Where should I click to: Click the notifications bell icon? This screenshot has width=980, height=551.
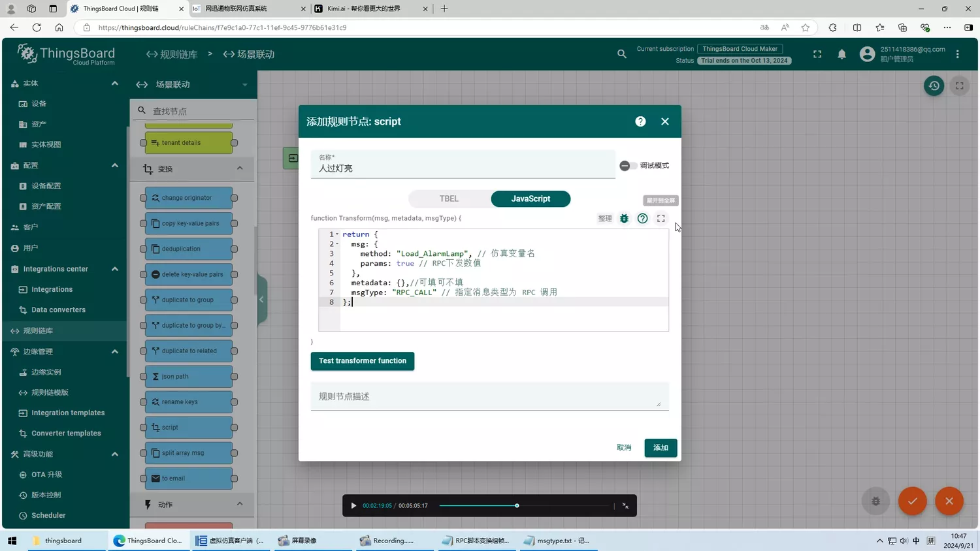[x=841, y=54]
